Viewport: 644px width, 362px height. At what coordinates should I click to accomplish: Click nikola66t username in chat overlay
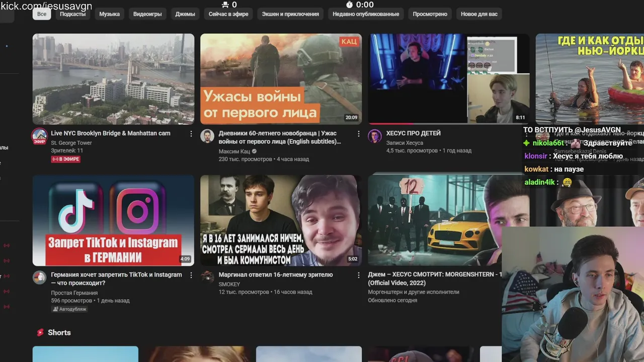548,143
